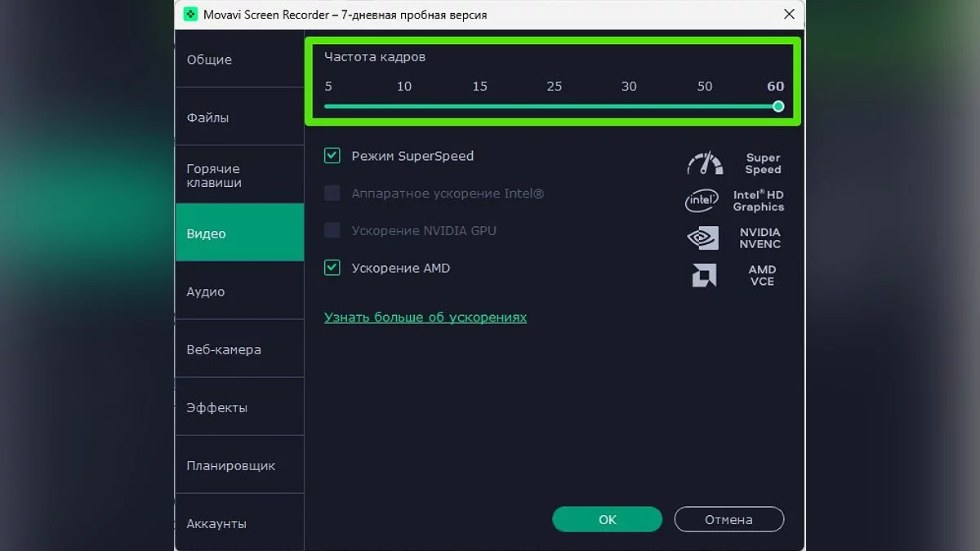
Task: Disable the SuperSpeed mode checkbox
Action: 332,156
